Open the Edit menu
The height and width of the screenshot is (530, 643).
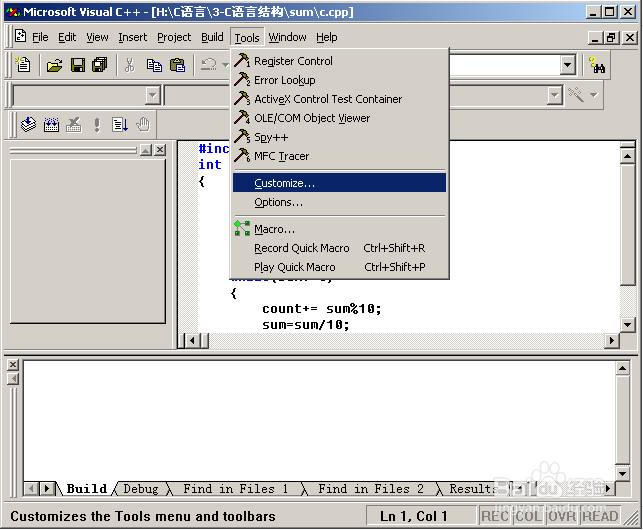tap(67, 37)
